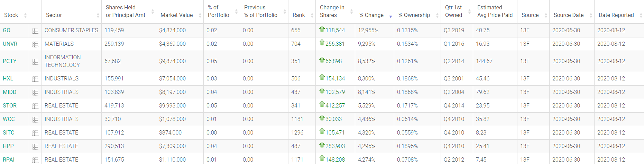This screenshot has height=164, width=644.
Task: Click green up arrow beside 154,134
Action: click(x=322, y=77)
